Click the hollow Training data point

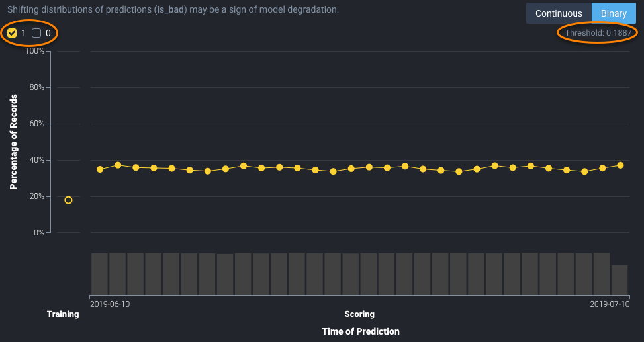[68, 200]
